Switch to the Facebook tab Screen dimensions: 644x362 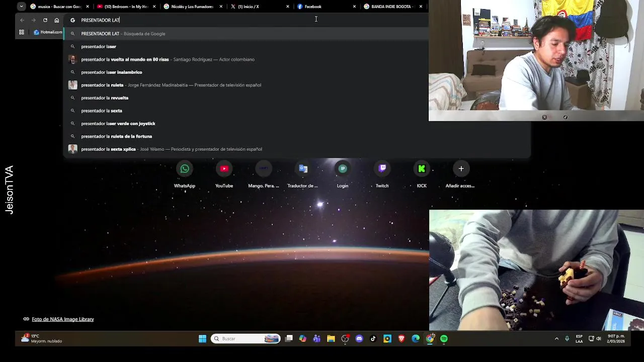coord(326,7)
